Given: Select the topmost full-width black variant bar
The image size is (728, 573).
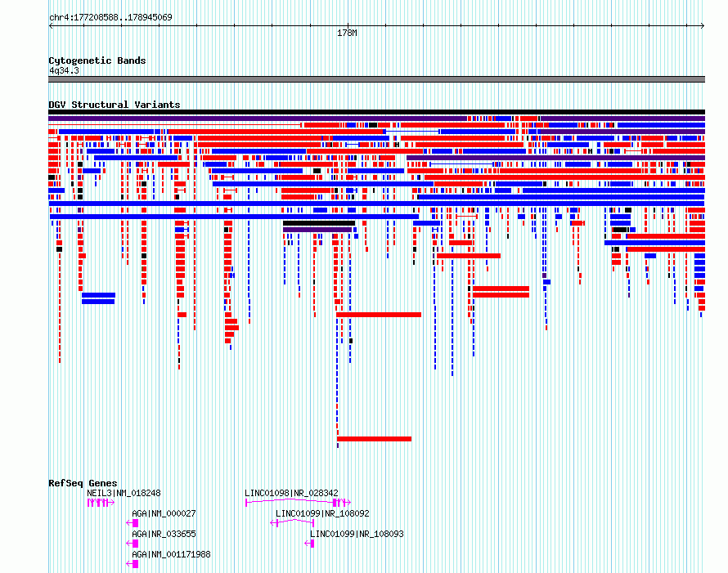Looking at the screenshot, I should (376, 112).
